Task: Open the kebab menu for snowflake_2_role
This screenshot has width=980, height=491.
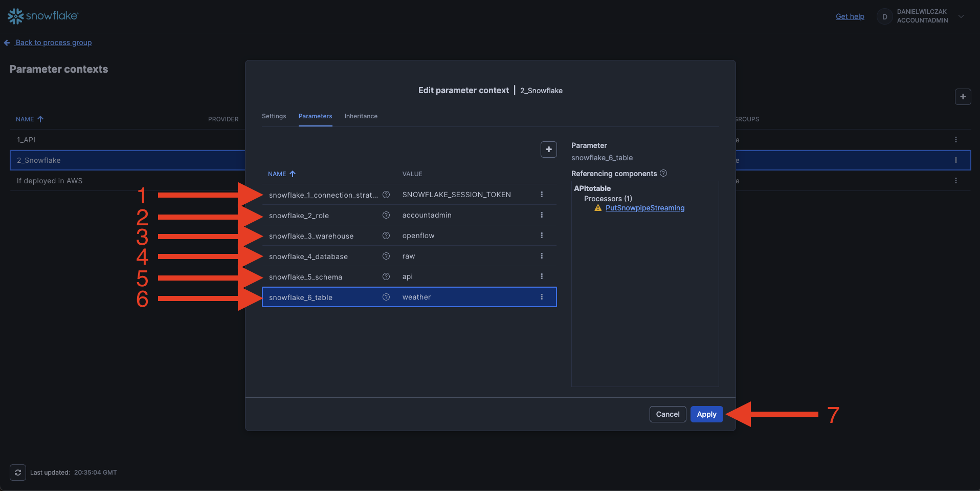Action: [542, 215]
